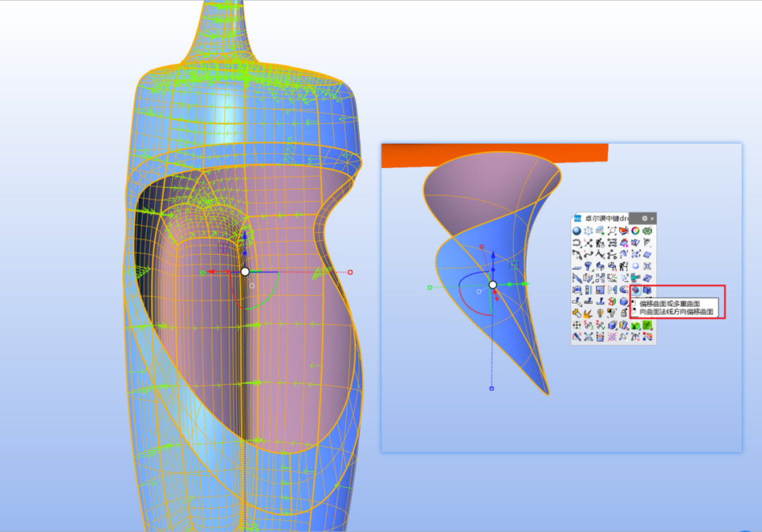The width and height of the screenshot is (762, 532).
Task: Click the Offset Surface icon in popup toolbar
Action: (636, 290)
